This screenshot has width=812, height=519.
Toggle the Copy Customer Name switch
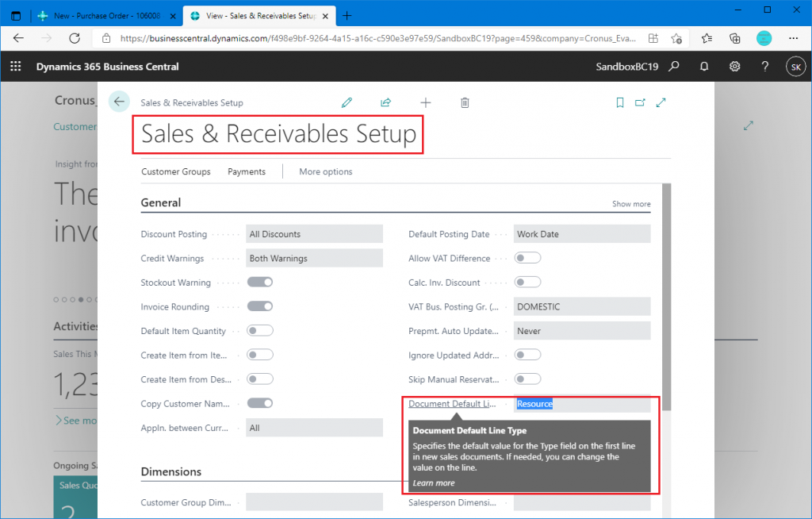click(x=260, y=403)
